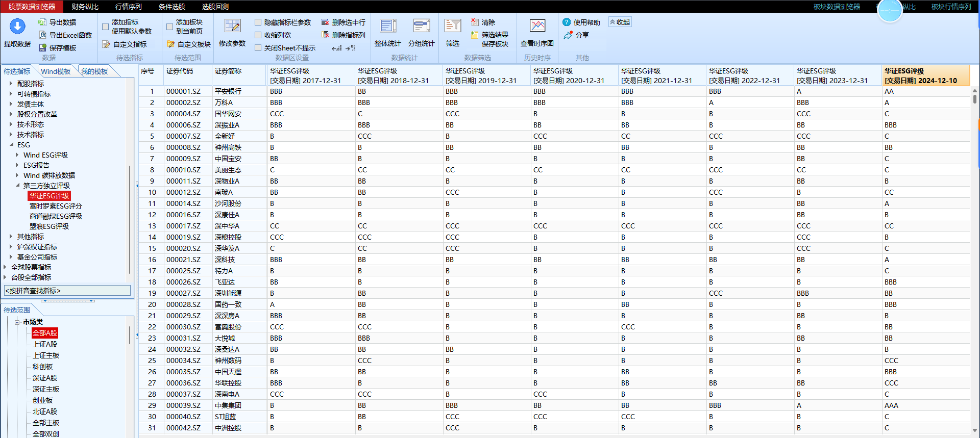980x438 pixels.
Task: Check 添加指标使用默认参数 box
Action: coord(106,27)
